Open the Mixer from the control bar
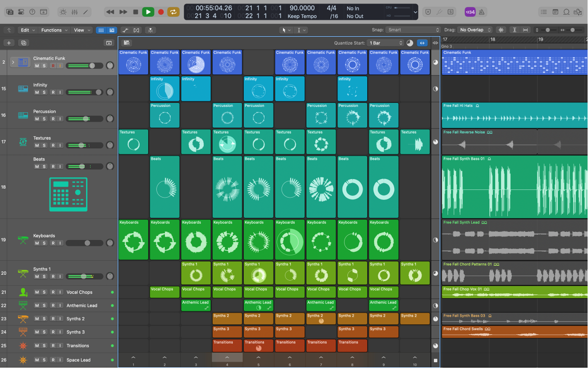 point(74,12)
